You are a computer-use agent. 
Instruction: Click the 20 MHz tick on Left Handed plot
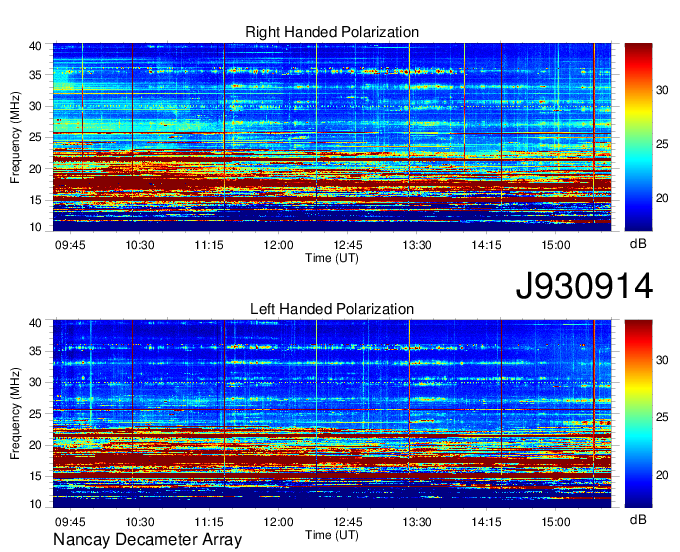point(35,445)
